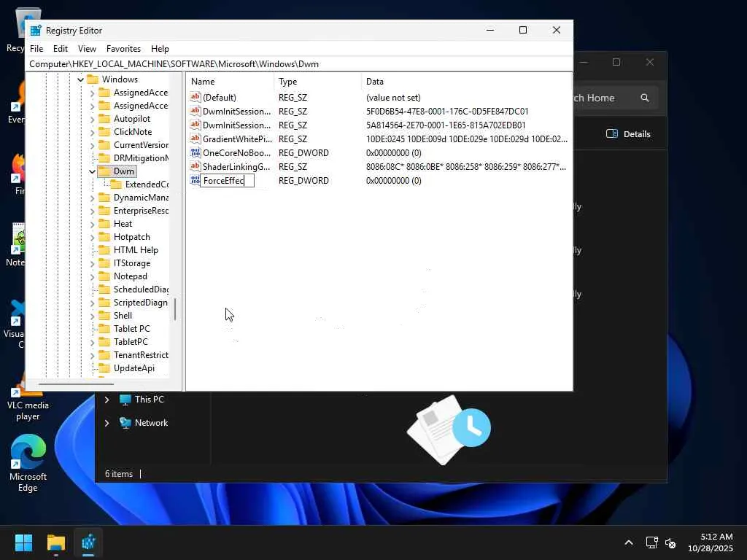Click the (value not set) data cell

pyautogui.click(x=393, y=97)
